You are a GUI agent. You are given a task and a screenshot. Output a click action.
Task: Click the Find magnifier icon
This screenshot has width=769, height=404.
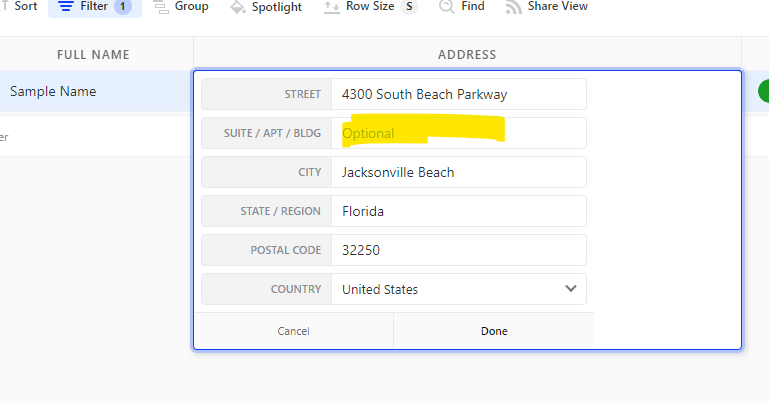pyautogui.click(x=446, y=7)
